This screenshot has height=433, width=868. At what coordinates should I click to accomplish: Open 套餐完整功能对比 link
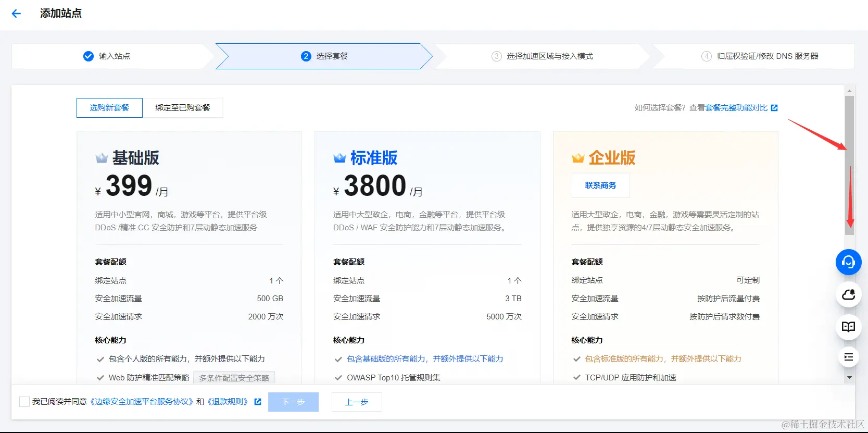736,108
